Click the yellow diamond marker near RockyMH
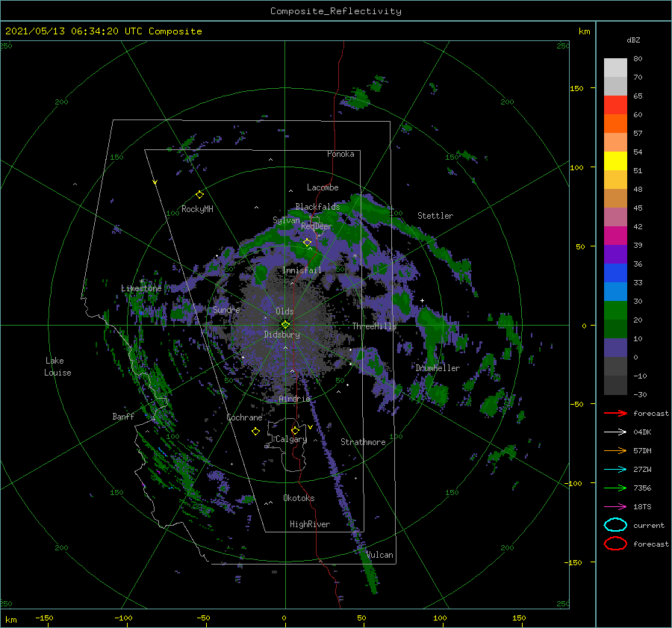Viewport: 672px width, 628px height. click(199, 195)
